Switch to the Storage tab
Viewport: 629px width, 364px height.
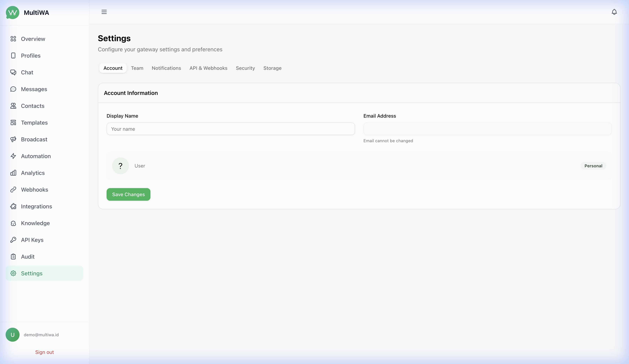[272, 68]
